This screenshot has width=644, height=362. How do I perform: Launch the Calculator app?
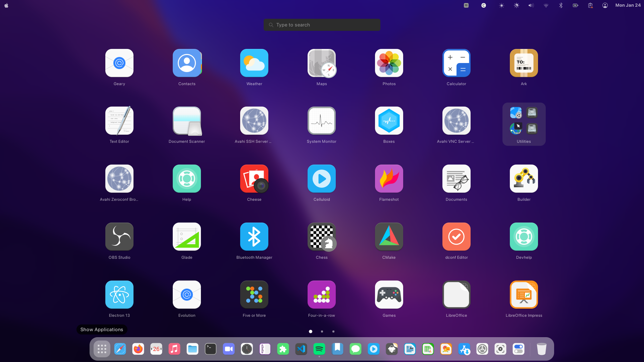457,63
